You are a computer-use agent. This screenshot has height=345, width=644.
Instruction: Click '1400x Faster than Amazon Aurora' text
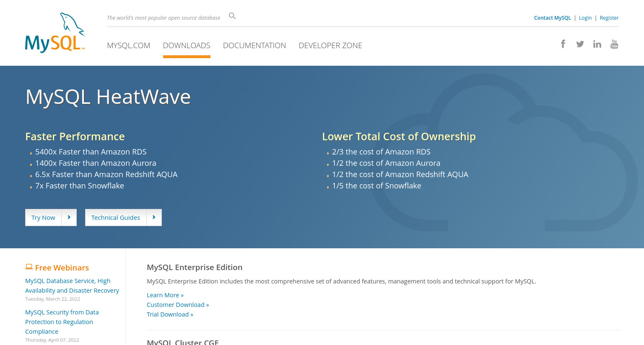coord(96,163)
